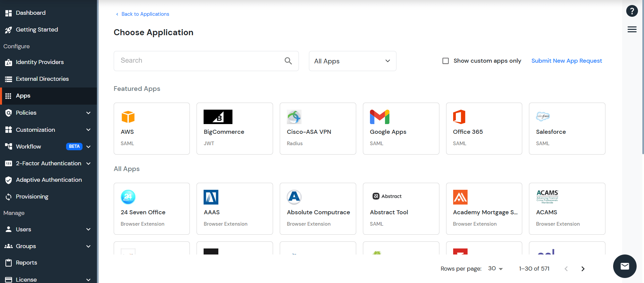The height and width of the screenshot is (283, 644).
Task: Click the page vertical scrollbar
Action: pos(642,77)
